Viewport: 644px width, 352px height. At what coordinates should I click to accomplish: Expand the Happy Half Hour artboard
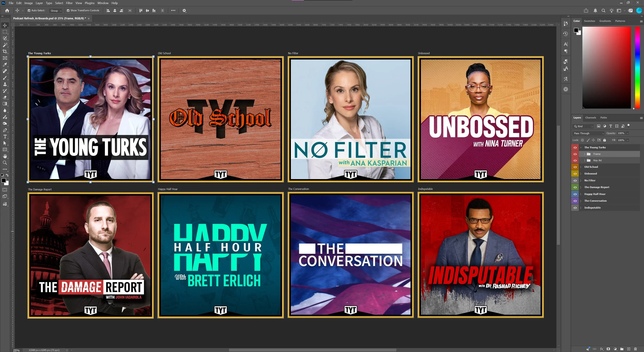(x=581, y=194)
